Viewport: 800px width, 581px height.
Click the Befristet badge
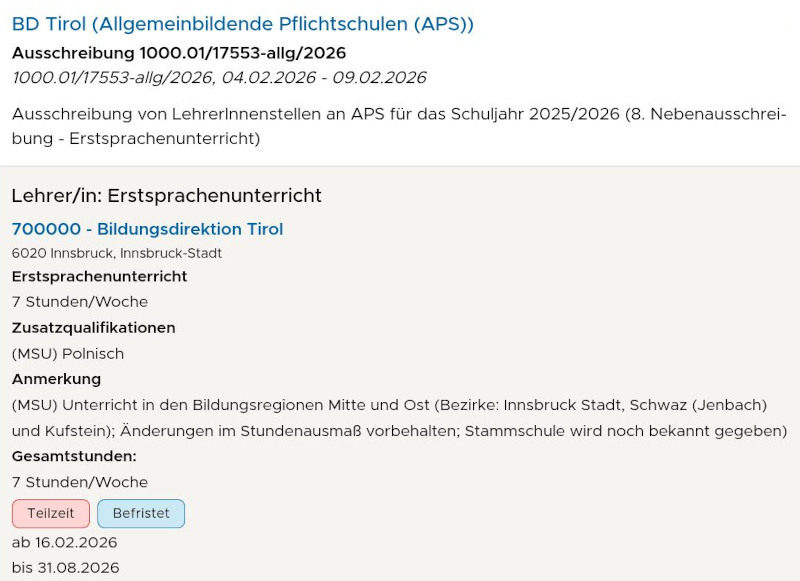click(141, 513)
